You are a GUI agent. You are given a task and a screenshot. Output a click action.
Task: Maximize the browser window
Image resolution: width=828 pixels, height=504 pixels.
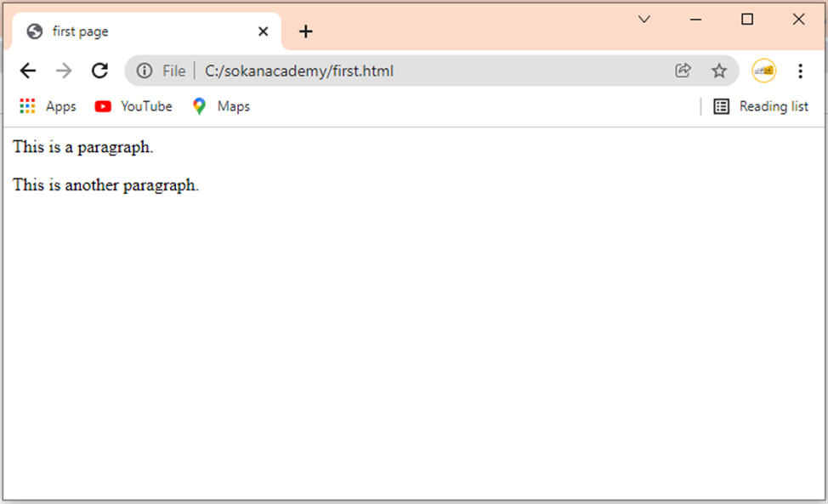click(746, 20)
